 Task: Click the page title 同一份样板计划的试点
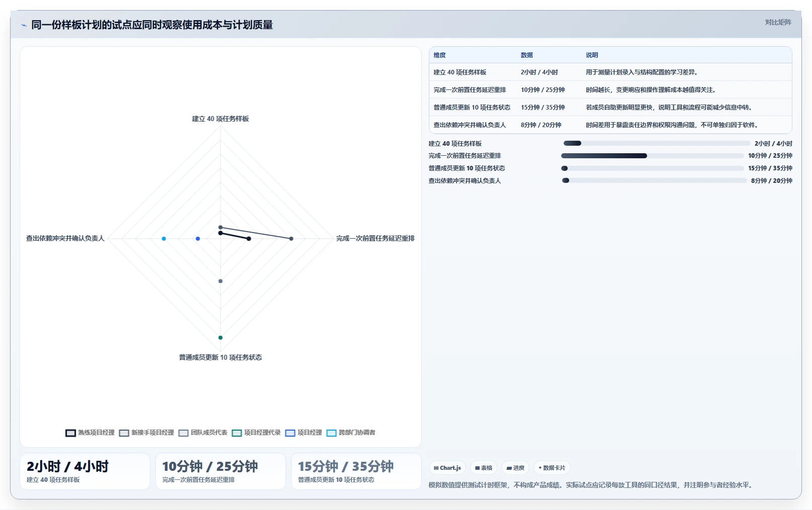point(152,25)
